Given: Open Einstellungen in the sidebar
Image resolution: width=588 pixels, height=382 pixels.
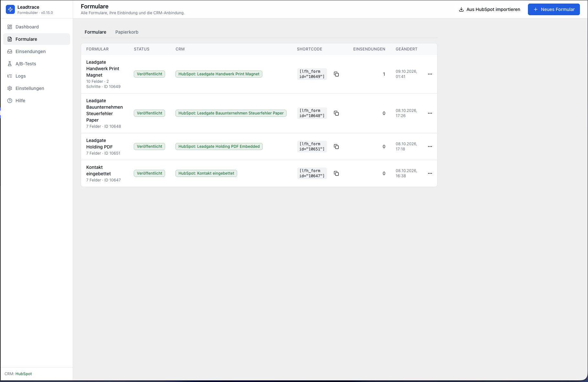Looking at the screenshot, I should click(x=37, y=88).
